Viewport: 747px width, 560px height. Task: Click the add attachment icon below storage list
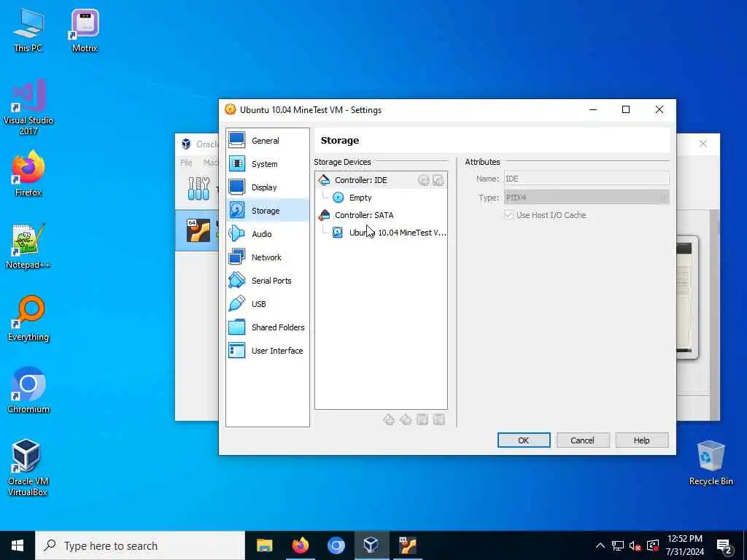coord(422,419)
